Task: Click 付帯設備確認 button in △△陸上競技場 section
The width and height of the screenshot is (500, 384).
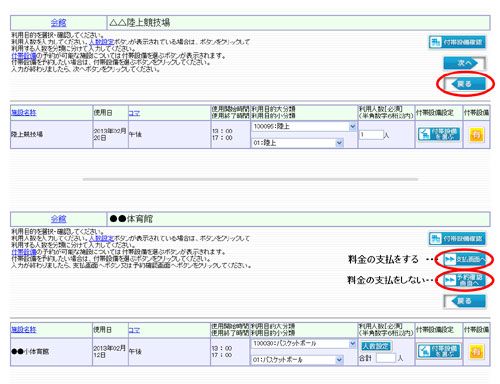Action: pos(457,42)
